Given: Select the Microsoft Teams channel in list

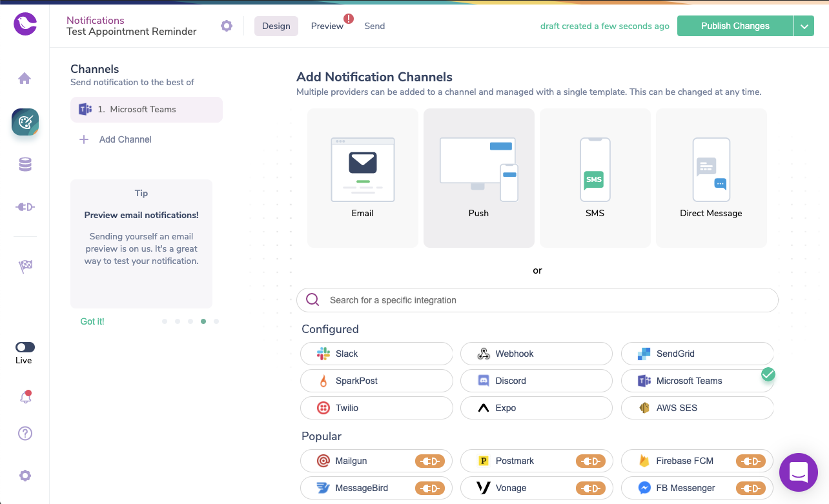Looking at the screenshot, I should click(x=147, y=110).
